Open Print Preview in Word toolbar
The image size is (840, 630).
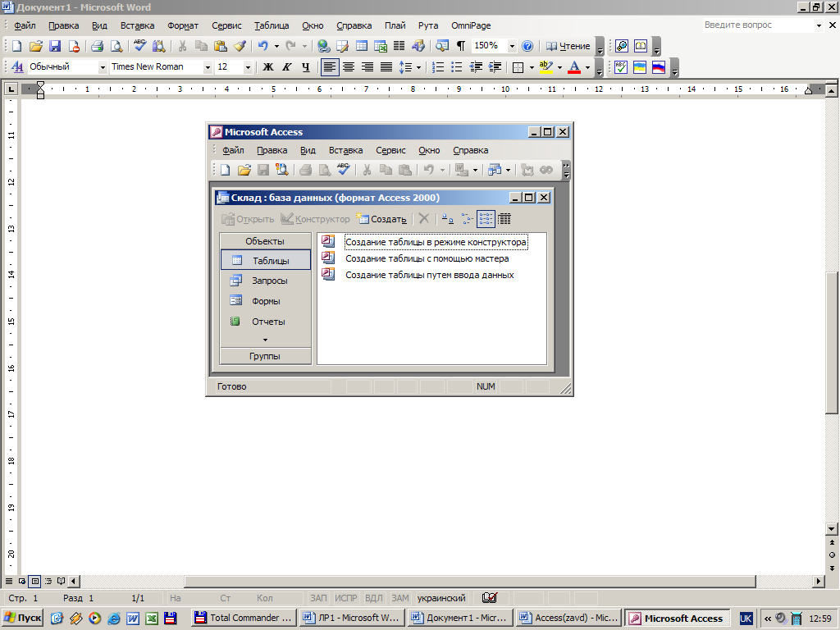pyautogui.click(x=116, y=46)
